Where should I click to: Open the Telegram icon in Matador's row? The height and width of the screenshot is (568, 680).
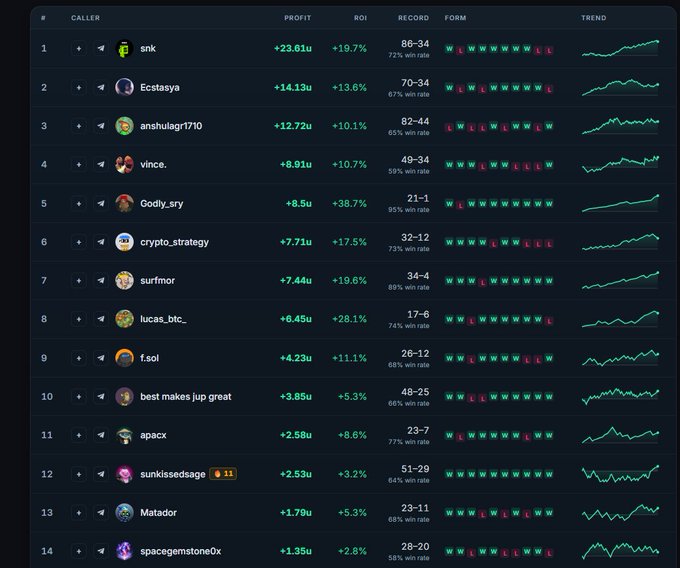tap(101, 513)
